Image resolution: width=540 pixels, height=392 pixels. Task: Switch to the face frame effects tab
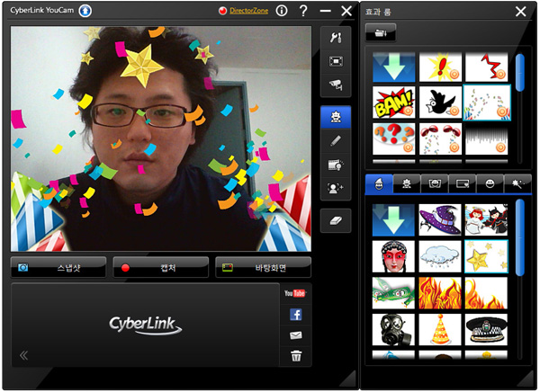pos(435,183)
